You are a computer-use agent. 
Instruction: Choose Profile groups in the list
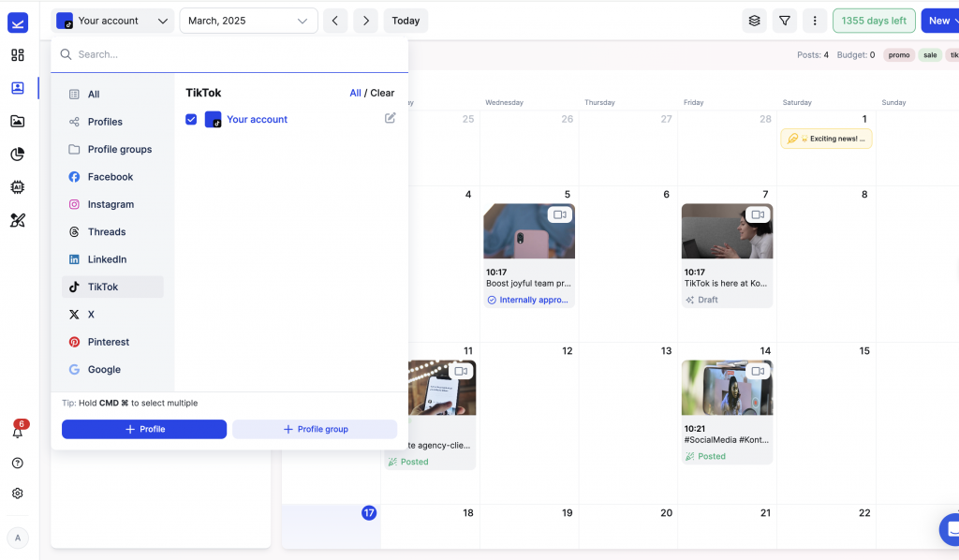click(x=119, y=150)
